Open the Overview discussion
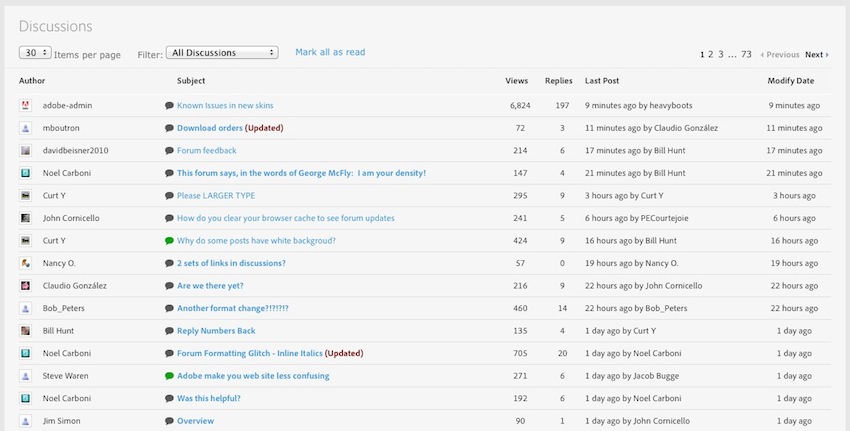 [x=196, y=421]
